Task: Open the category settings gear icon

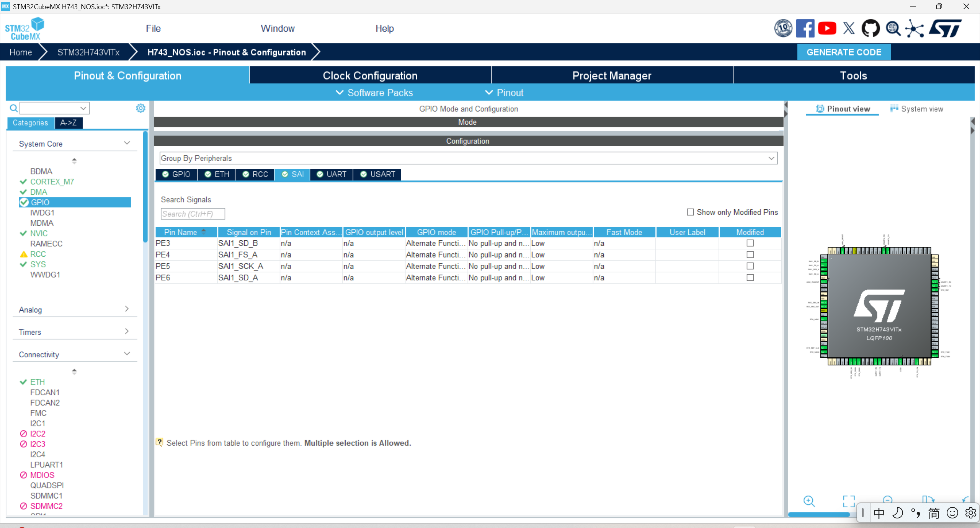Action: (x=140, y=108)
